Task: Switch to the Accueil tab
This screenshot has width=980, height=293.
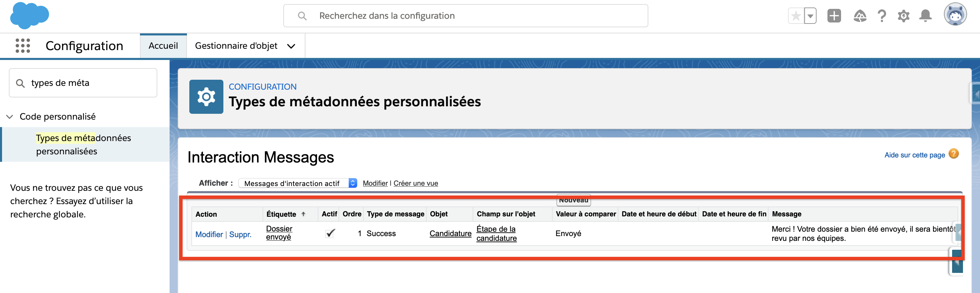Action: pos(163,46)
